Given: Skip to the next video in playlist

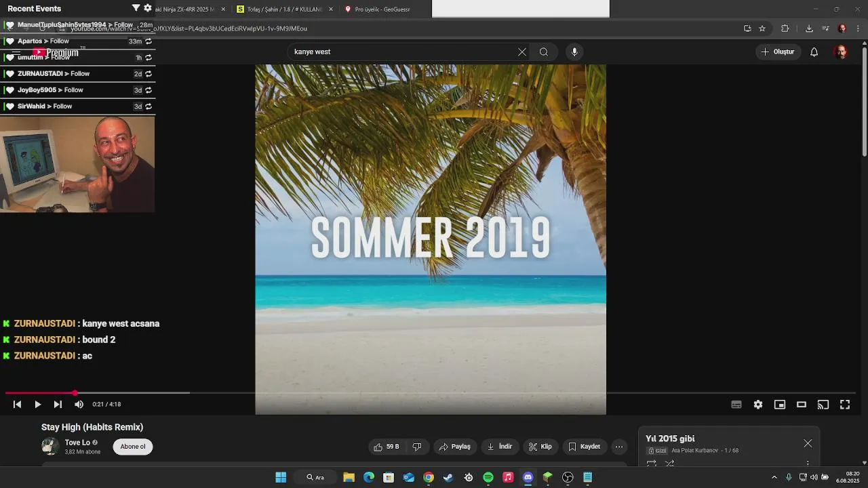Looking at the screenshot, I should (58, 405).
